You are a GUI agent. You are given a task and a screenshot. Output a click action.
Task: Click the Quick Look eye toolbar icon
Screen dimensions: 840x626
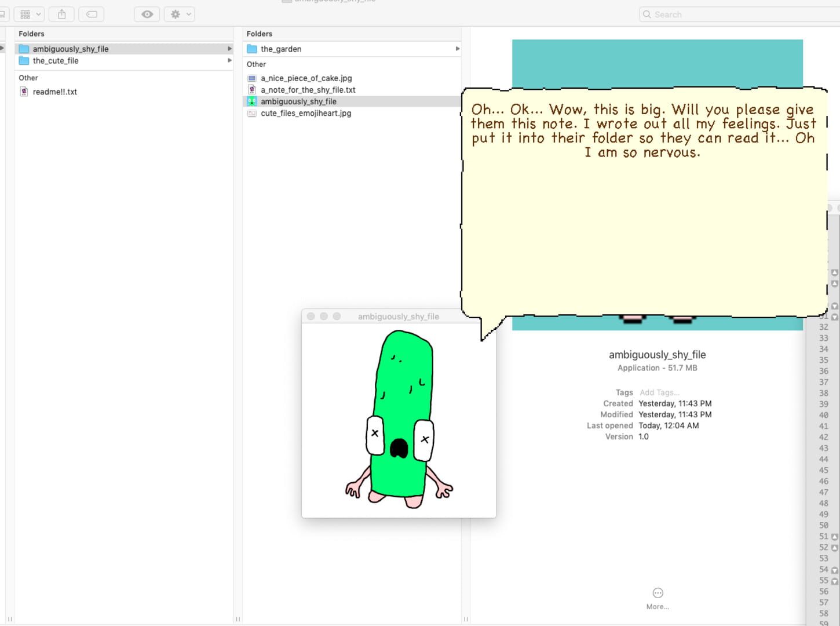tap(147, 14)
